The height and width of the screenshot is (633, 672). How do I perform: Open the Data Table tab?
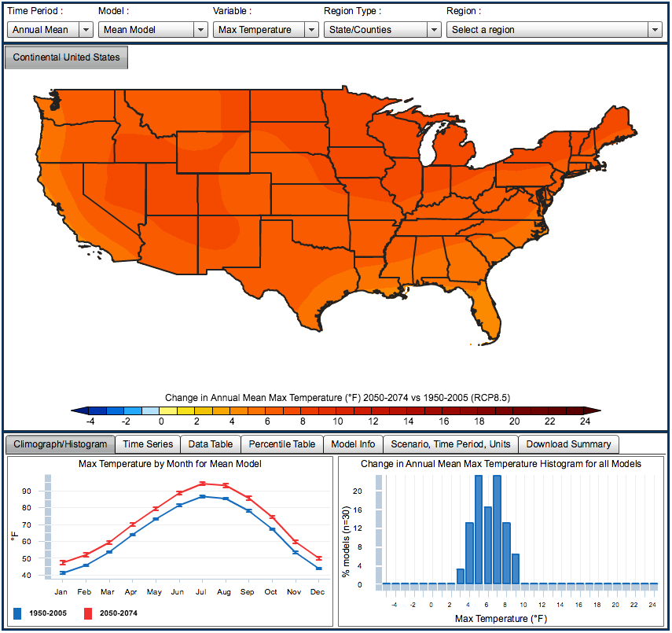[x=211, y=444]
